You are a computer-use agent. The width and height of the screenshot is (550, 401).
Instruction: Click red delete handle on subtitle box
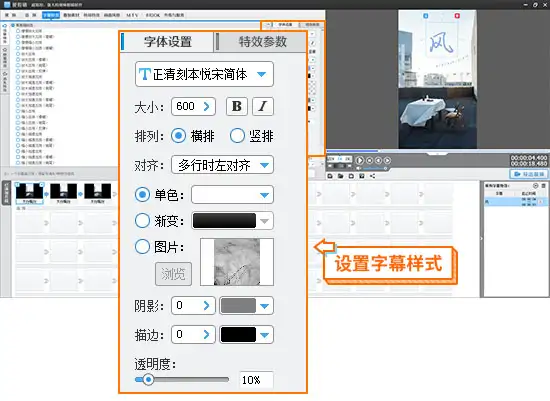457,16
